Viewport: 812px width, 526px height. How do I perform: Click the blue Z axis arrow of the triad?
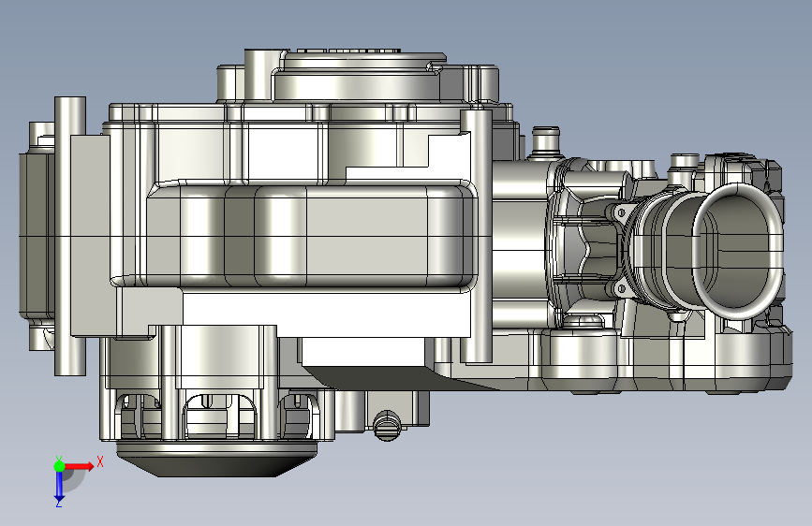pos(59,486)
